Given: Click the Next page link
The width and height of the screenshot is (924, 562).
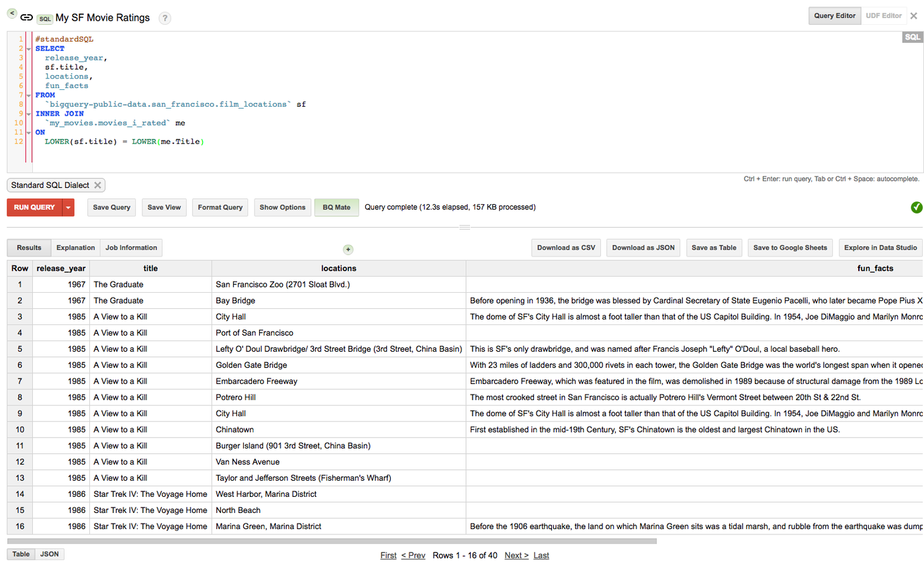Looking at the screenshot, I should pyautogui.click(x=516, y=555).
